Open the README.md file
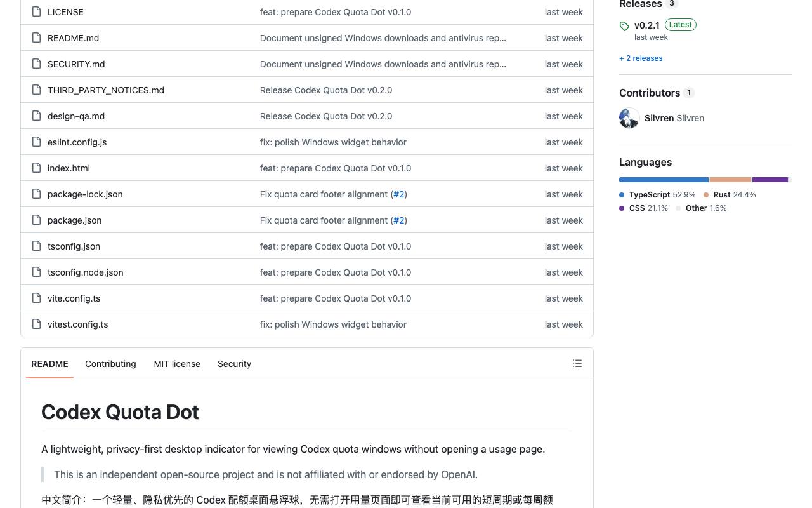This screenshot has height=508, width=812. [x=73, y=38]
